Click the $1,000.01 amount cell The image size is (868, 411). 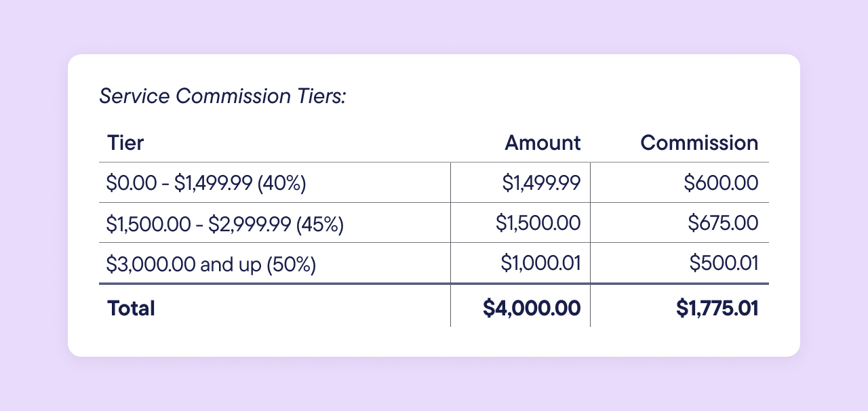540,263
